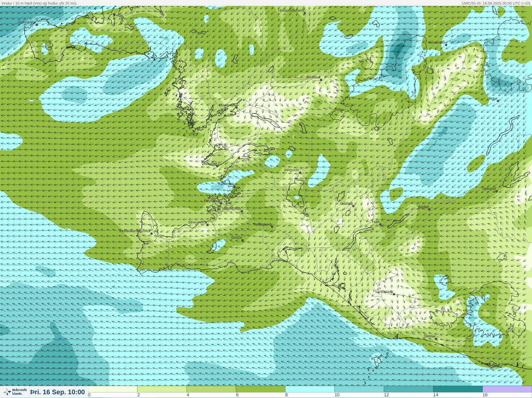Image resolution: width=532 pixels, height=398 pixels.
Task: Click the Vatnsfell station marker
Action: click(497, 191)
